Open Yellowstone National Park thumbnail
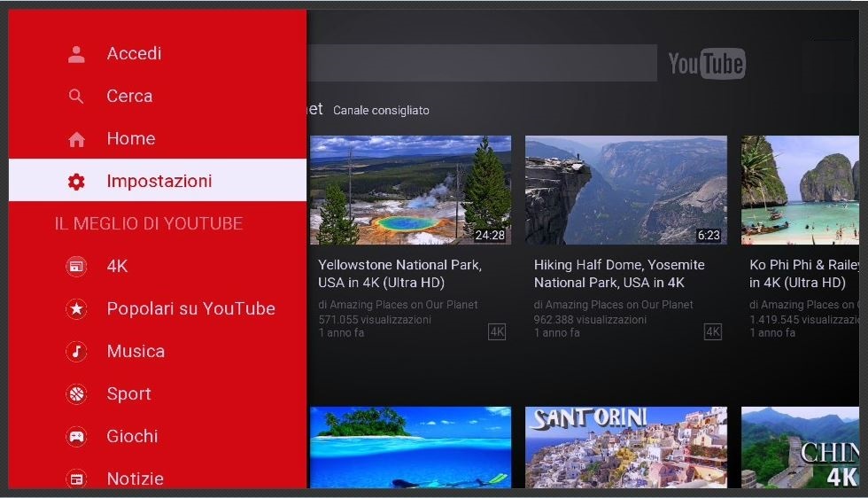Screen dimensions: 868x498 click(410, 190)
